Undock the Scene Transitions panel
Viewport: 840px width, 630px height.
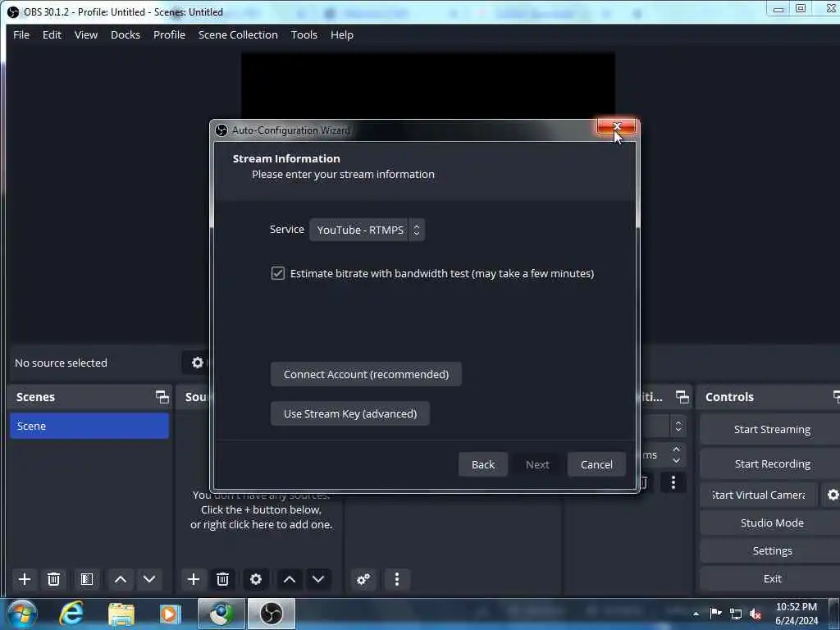click(682, 397)
